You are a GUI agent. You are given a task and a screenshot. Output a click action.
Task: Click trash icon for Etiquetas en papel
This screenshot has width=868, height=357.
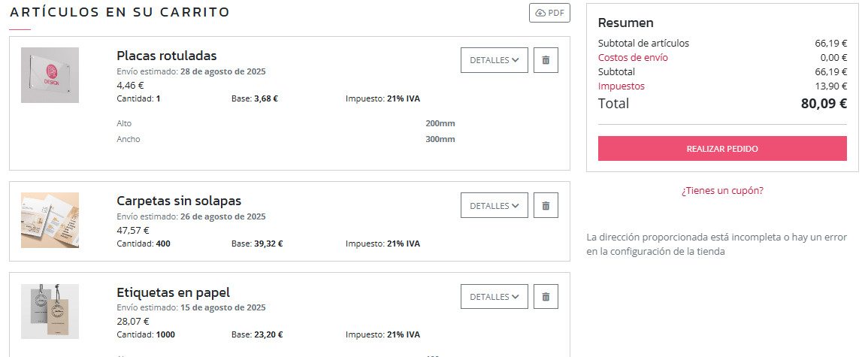pyautogui.click(x=546, y=297)
